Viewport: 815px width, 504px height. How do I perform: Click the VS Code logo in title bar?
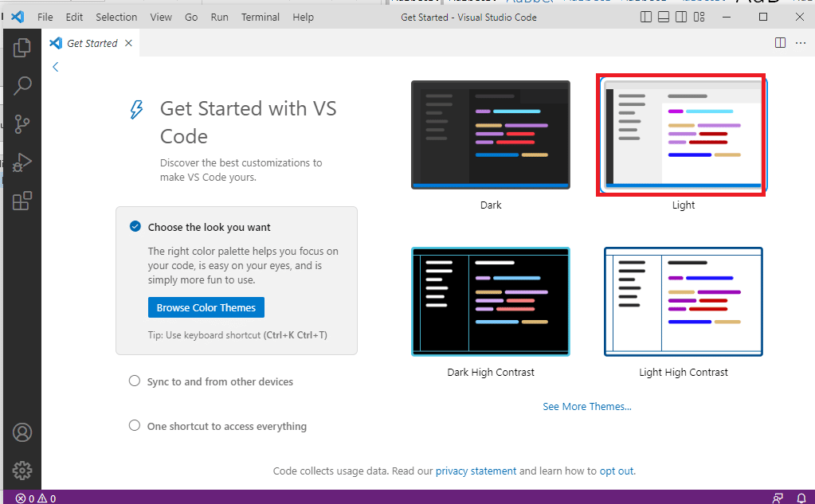18,17
